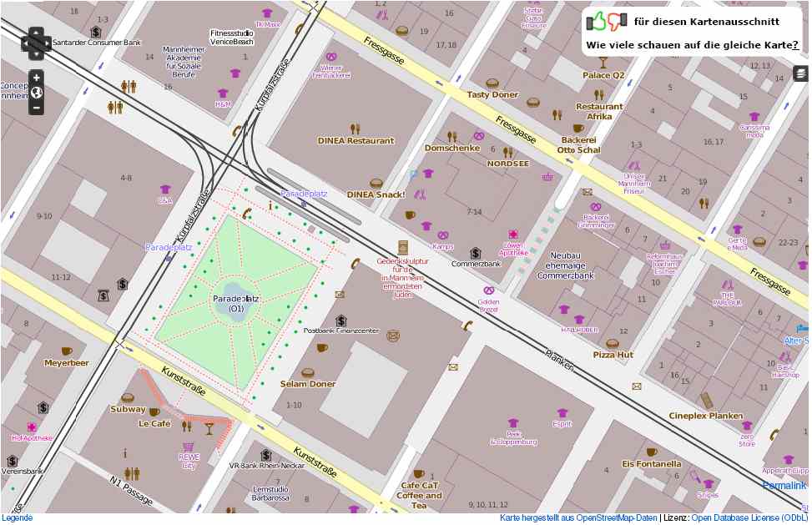The width and height of the screenshot is (812, 525).
Task: Open the layer switcher stack icon
Action: [800, 73]
